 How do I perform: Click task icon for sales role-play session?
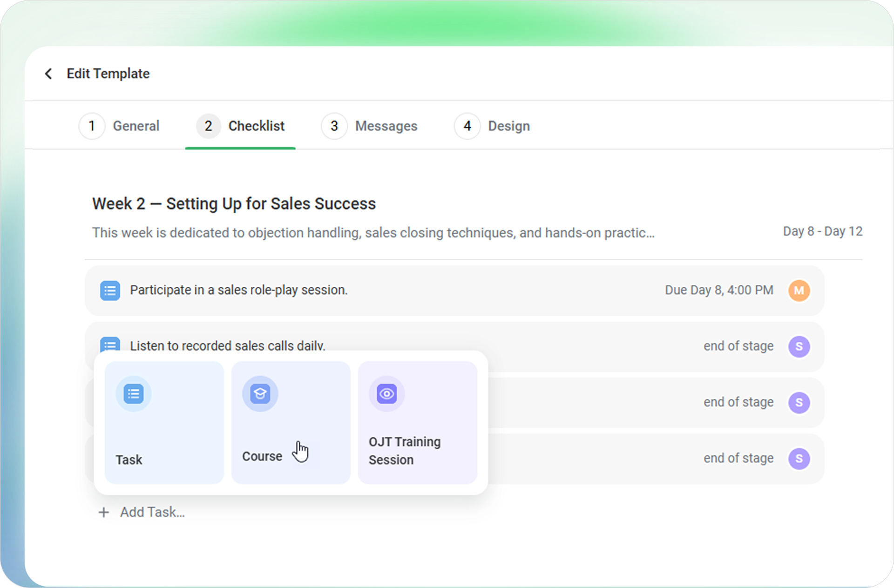(110, 291)
